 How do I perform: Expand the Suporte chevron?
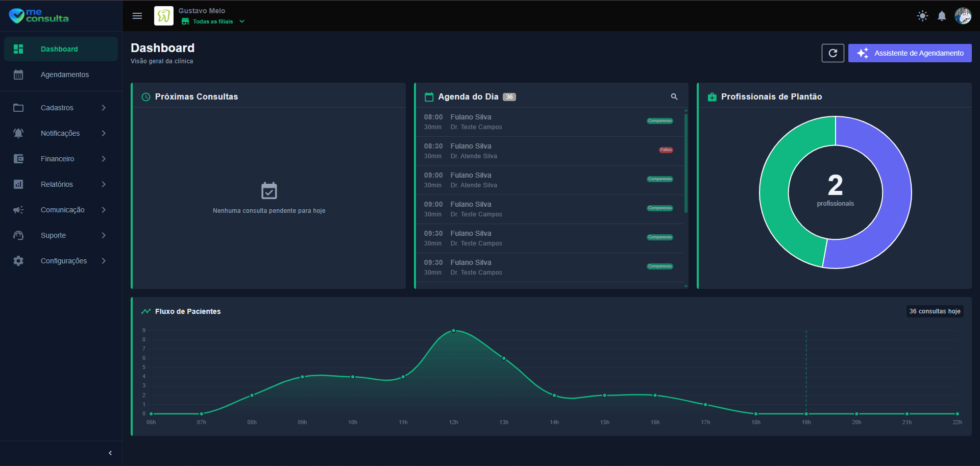104,235
